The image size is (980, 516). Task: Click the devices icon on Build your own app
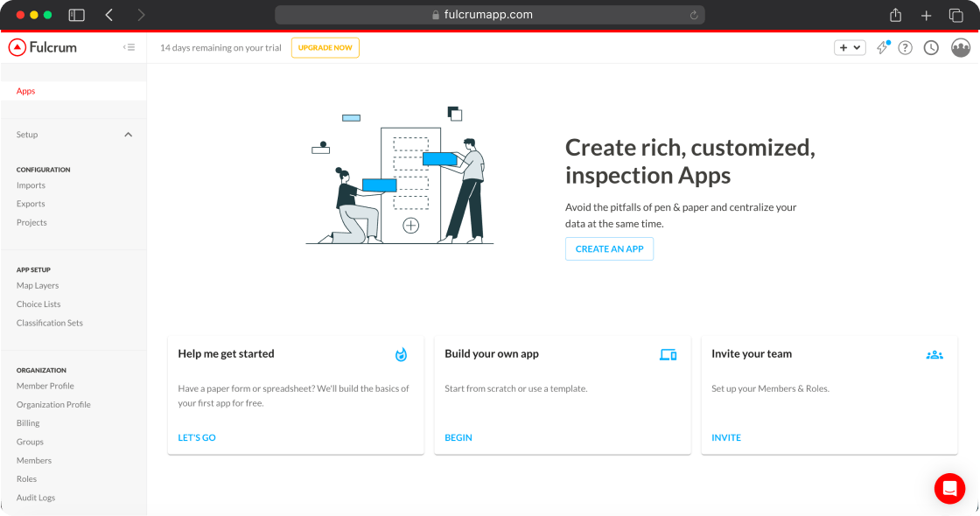click(x=668, y=355)
